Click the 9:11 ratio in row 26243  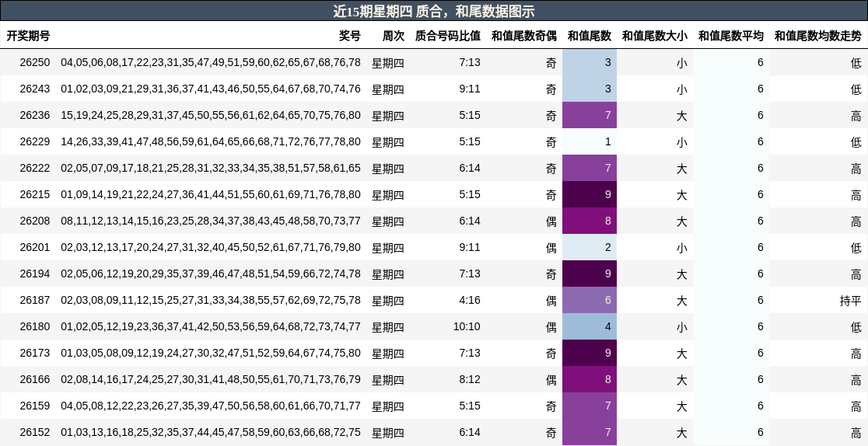coord(470,89)
